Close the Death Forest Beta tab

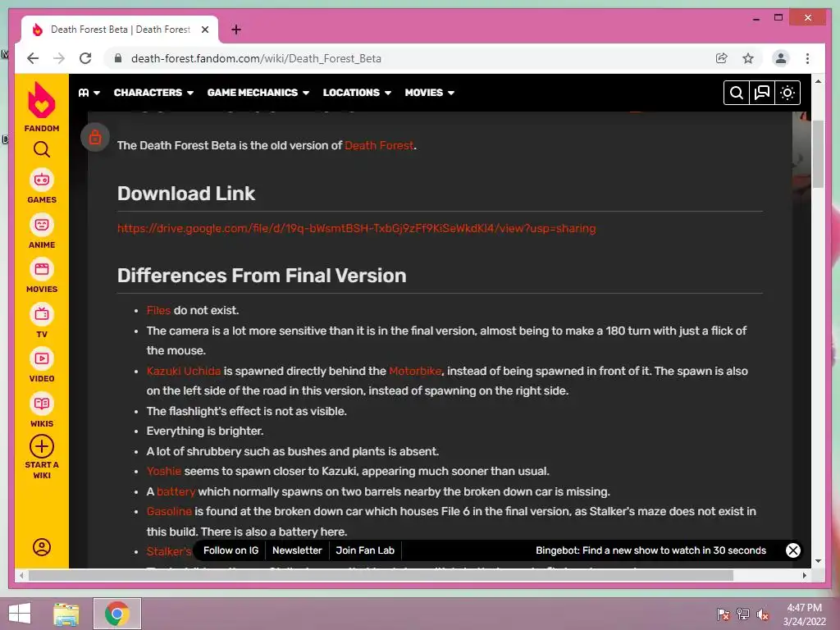pos(205,30)
